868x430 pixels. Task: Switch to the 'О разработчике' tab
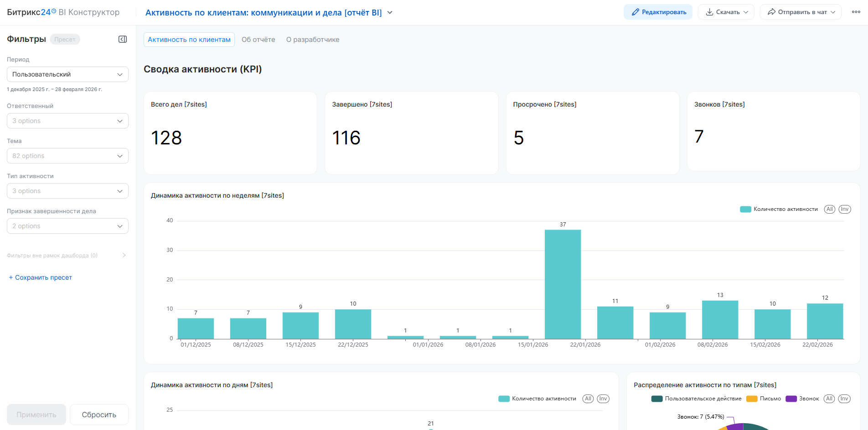[312, 40]
